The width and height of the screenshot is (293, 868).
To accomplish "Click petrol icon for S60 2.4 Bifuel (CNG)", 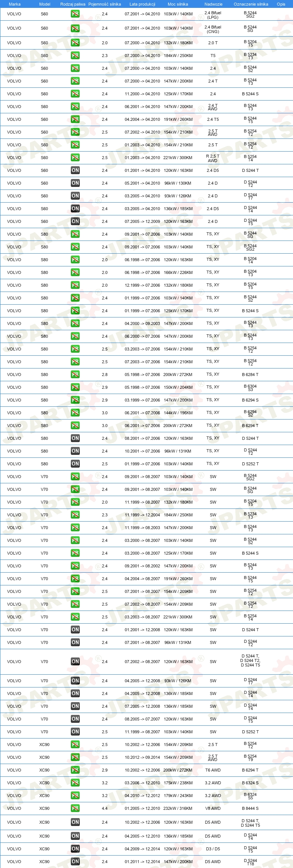I will 75,28.
